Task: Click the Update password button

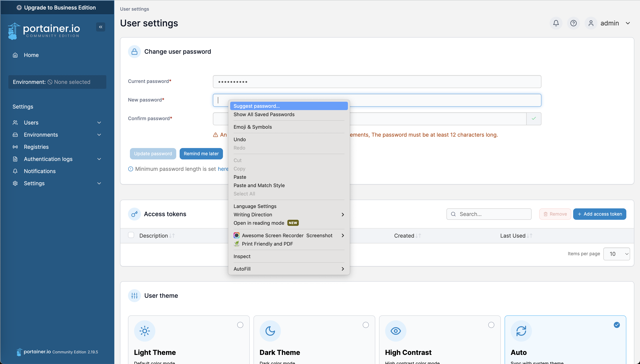Action: click(153, 154)
